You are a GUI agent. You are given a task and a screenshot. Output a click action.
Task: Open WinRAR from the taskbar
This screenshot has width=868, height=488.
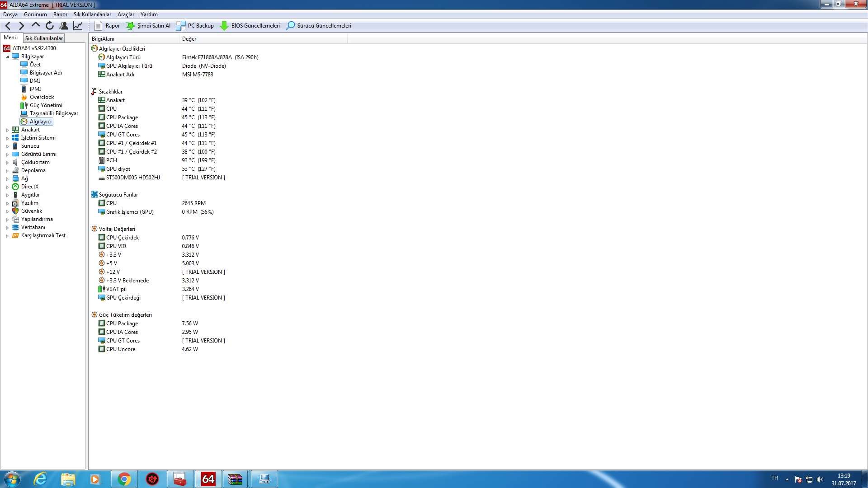coord(235,479)
